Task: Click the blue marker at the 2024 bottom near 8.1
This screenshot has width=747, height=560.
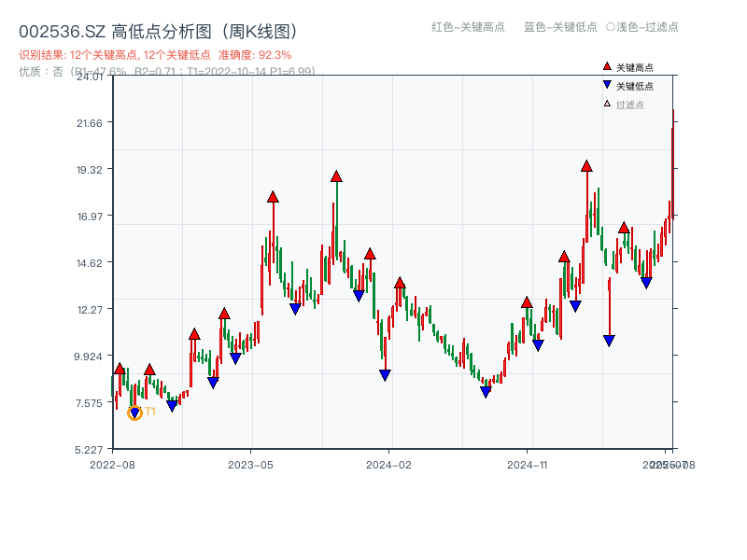Action: coord(486,392)
